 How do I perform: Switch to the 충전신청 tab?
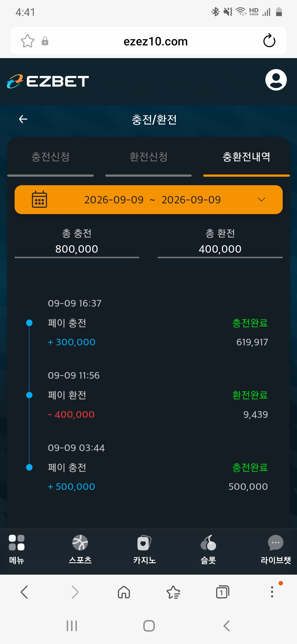50,157
